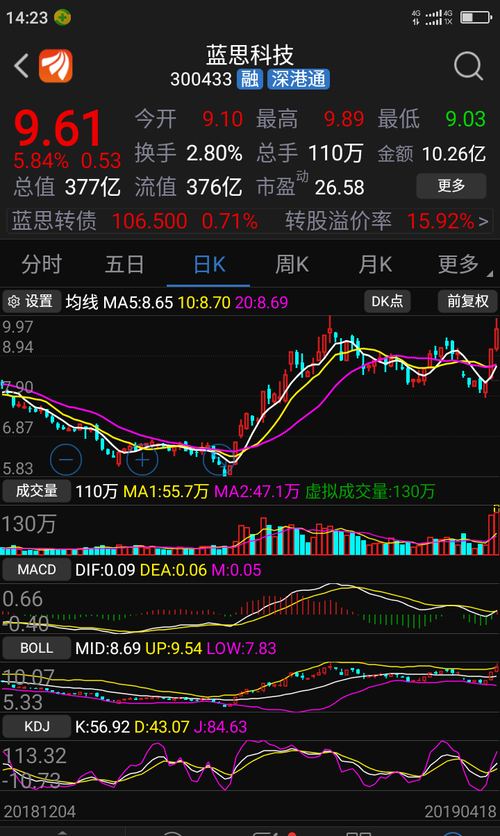Tap the latest candlestick on K chart

(497, 335)
